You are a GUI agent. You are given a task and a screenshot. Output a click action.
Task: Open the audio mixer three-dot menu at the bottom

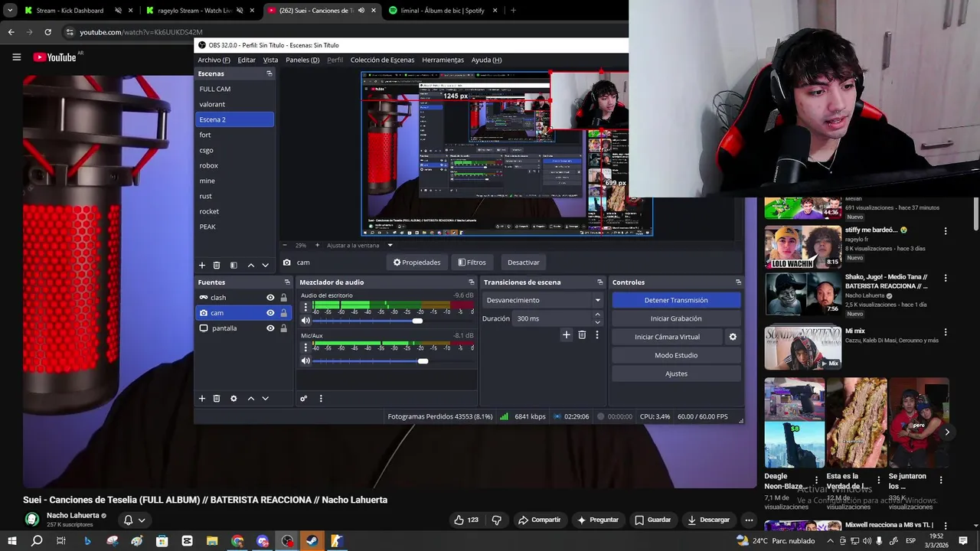pyautogui.click(x=321, y=398)
